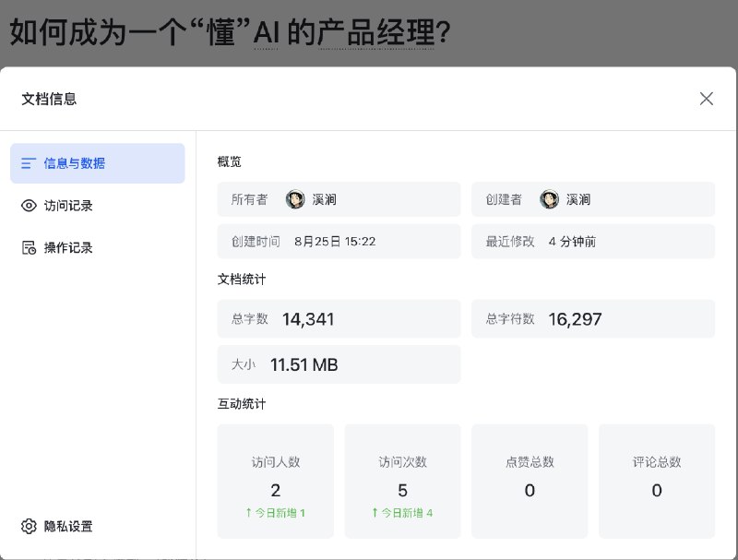Viewport: 738px width, 560px height.
Task: Click the 最近修改 value 4 分钟前
Action: coord(572,242)
